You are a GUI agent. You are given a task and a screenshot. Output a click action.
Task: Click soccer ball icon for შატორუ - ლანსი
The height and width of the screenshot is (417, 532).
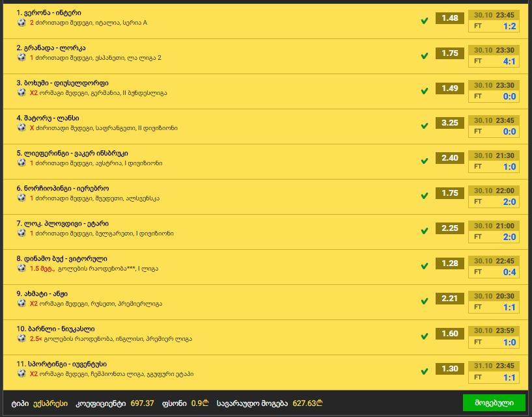(21, 128)
